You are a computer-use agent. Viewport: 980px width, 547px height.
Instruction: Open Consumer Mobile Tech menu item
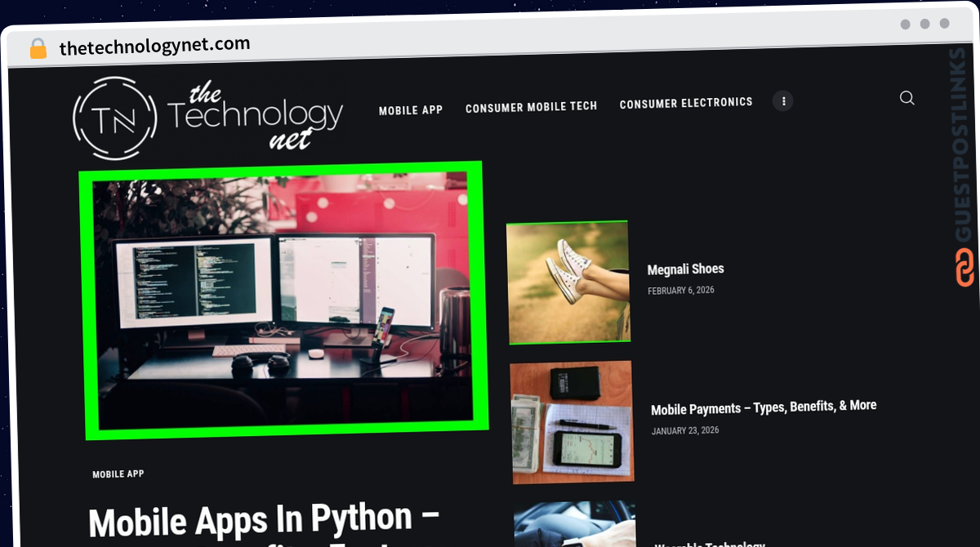click(x=532, y=107)
